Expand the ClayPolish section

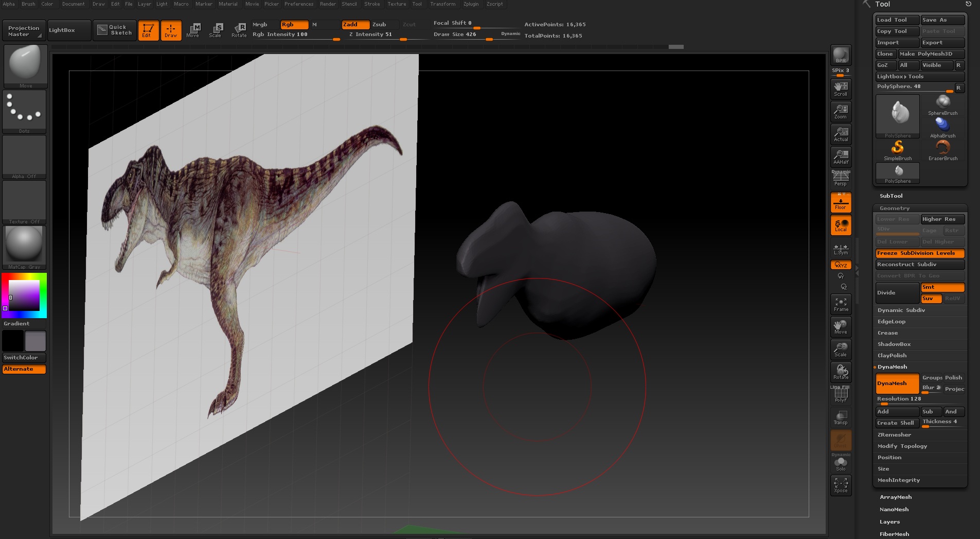pos(892,355)
